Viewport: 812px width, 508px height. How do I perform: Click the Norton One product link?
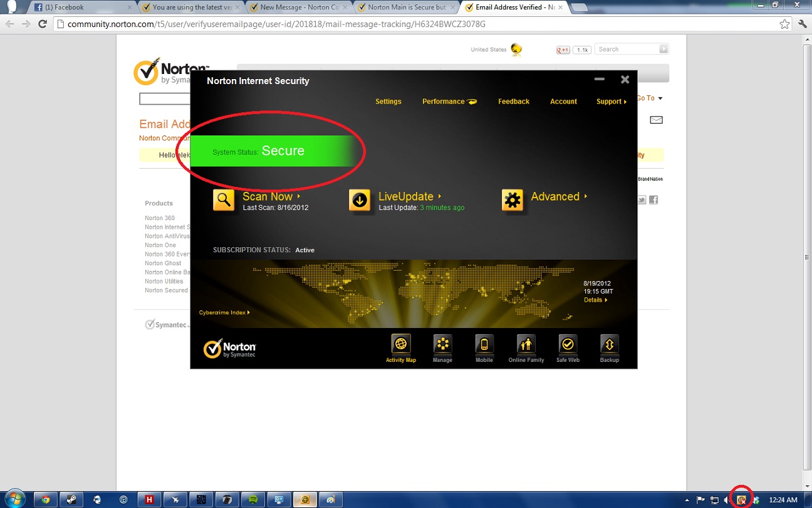[160, 245]
